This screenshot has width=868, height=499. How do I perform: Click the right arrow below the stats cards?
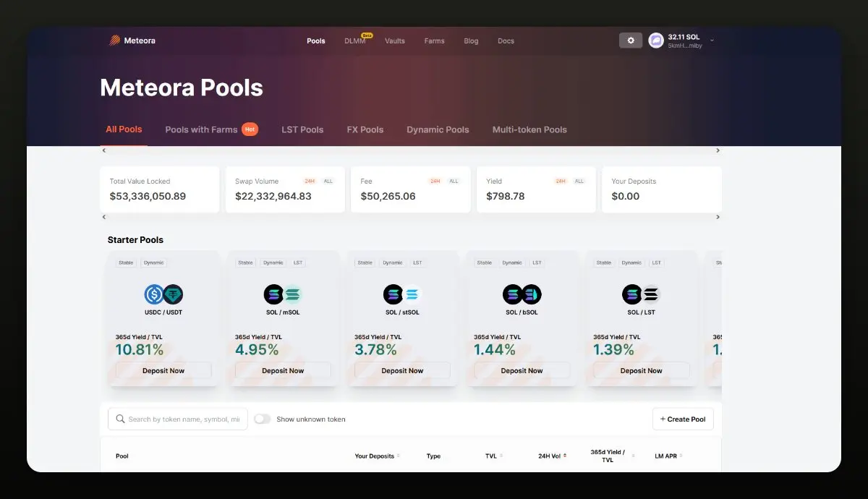(718, 217)
